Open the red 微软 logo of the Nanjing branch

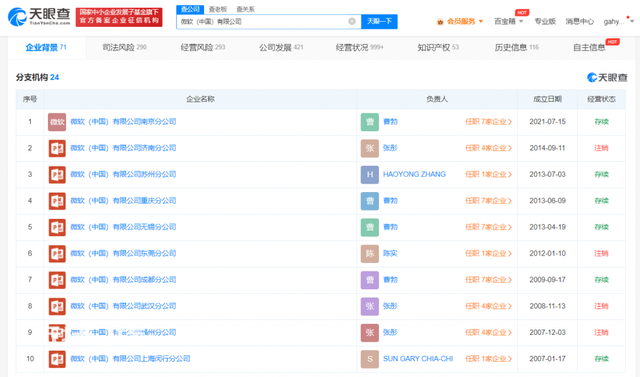click(x=57, y=122)
